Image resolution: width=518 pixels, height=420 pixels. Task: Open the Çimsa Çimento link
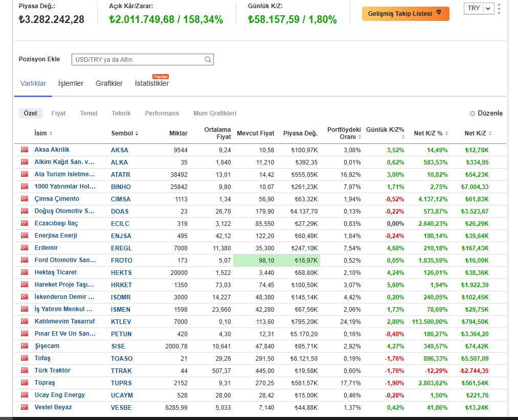tap(57, 199)
